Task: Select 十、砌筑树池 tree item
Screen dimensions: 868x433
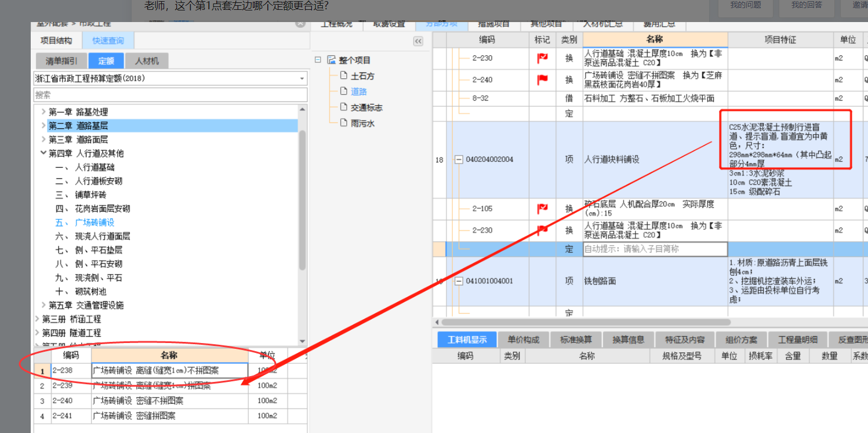Action: click(81, 291)
